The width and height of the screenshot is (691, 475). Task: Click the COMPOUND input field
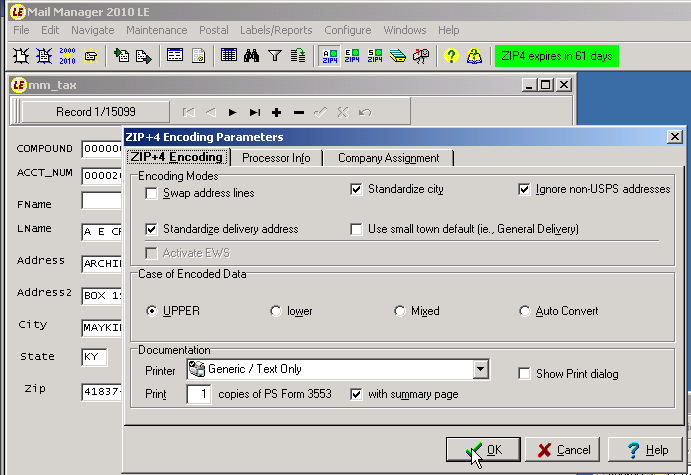[x=102, y=149]
